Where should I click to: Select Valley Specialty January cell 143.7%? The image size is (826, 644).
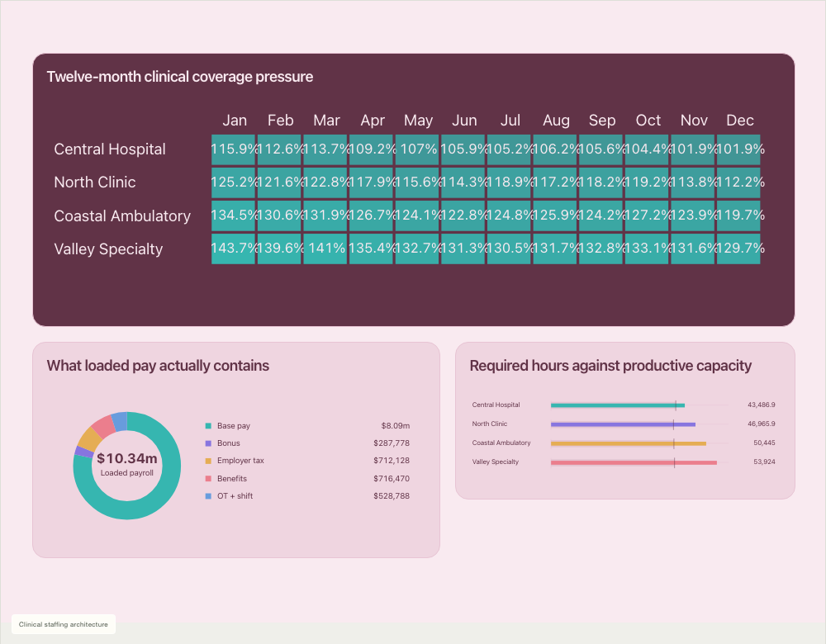pyautogui.click(x=234, y=249)
